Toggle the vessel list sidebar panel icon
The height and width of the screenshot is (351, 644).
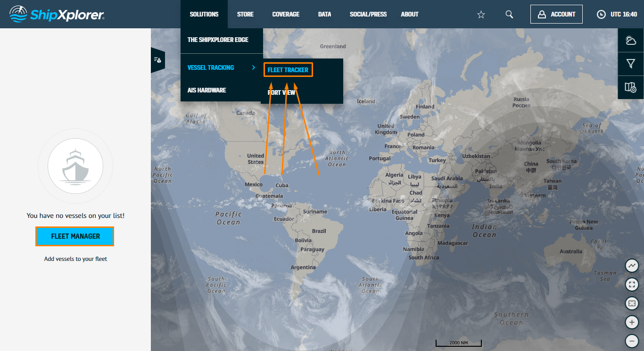tap(157, 60)
